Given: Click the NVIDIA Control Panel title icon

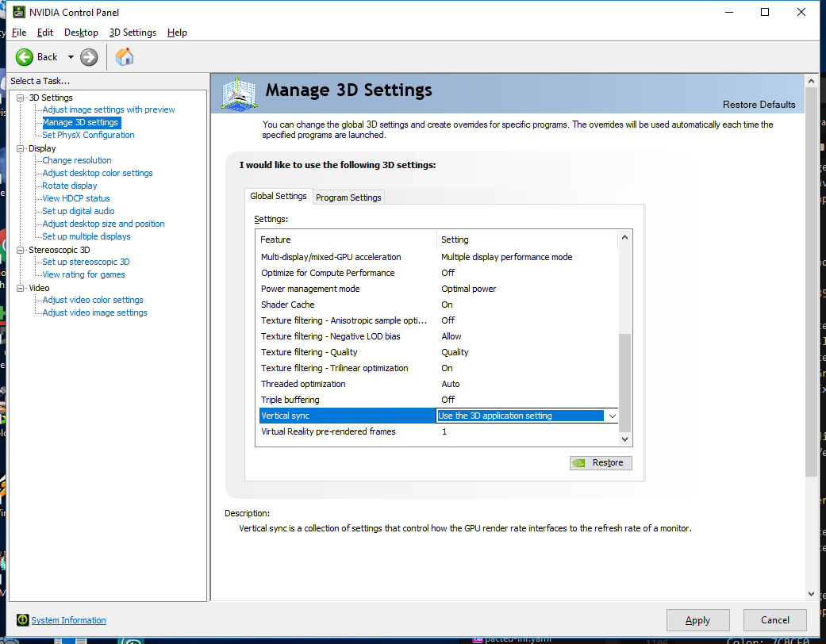Looking at the screenshot, I should click(x=18, y=12).
